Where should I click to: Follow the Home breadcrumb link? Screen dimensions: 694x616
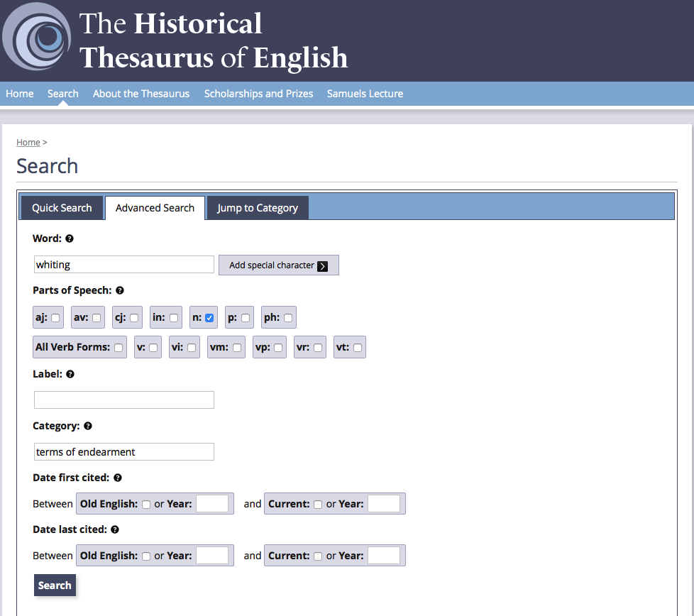click(x=28, y=143)
